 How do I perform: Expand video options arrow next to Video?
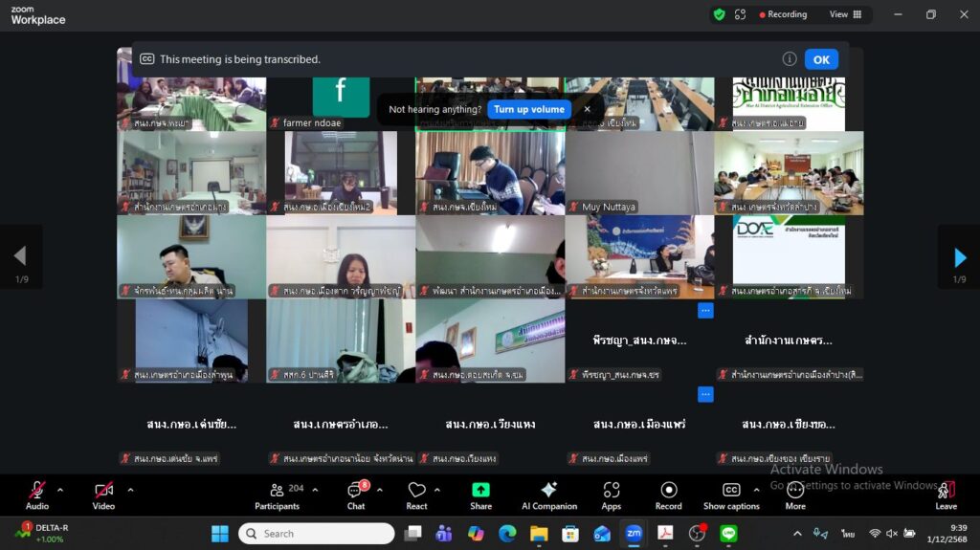point(130,491)
